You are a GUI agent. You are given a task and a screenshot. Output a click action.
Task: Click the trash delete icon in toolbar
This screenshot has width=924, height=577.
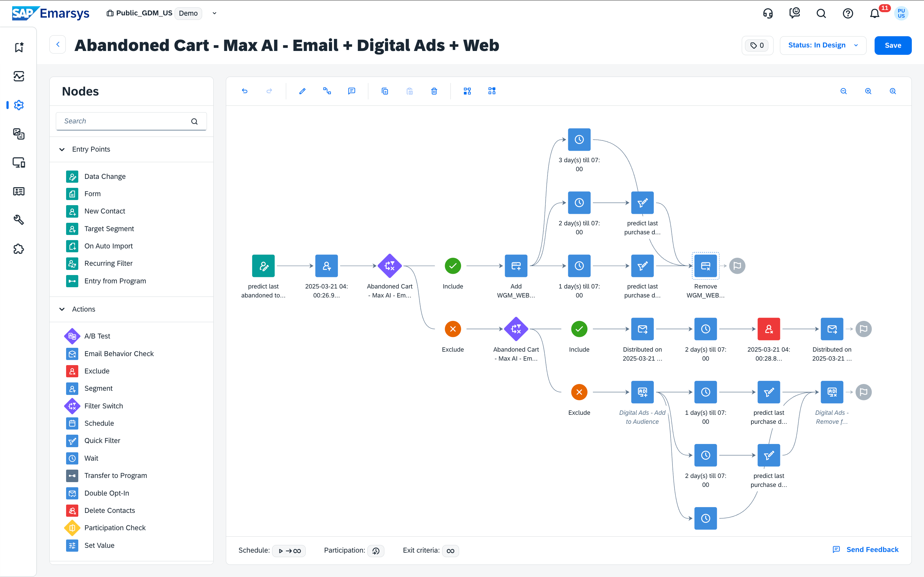(434, 91)
